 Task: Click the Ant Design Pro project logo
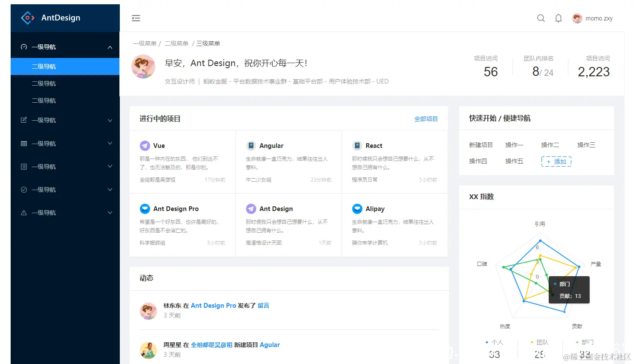point(145,208)
